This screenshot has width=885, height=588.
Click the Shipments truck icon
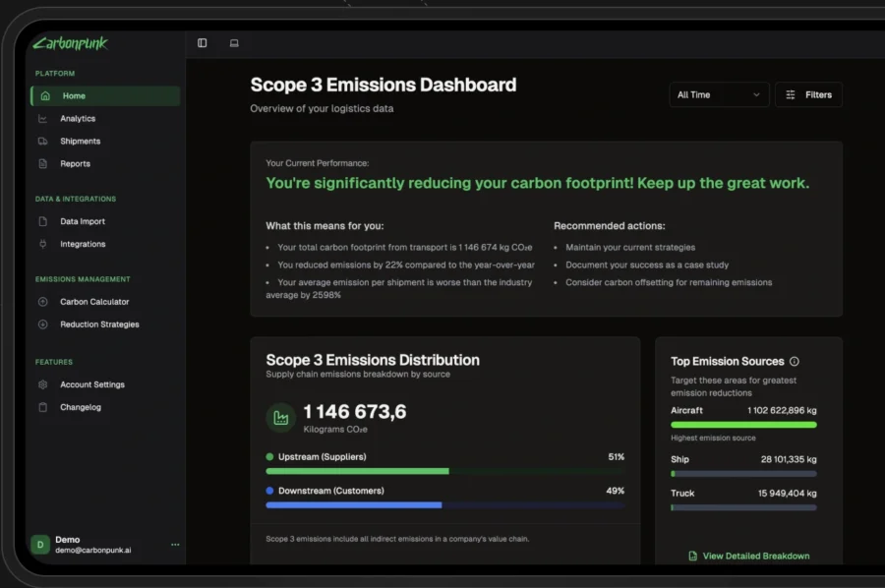click(43, 141)
